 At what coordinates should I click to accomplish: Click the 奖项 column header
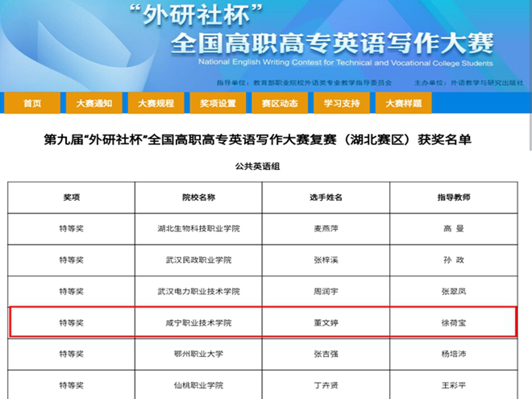coord(71,197)
